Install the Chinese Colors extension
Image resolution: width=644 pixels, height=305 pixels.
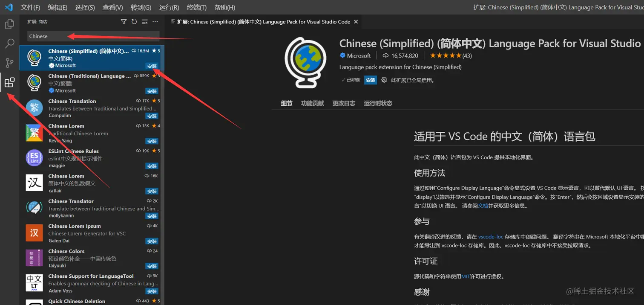(x=152, y=266)
